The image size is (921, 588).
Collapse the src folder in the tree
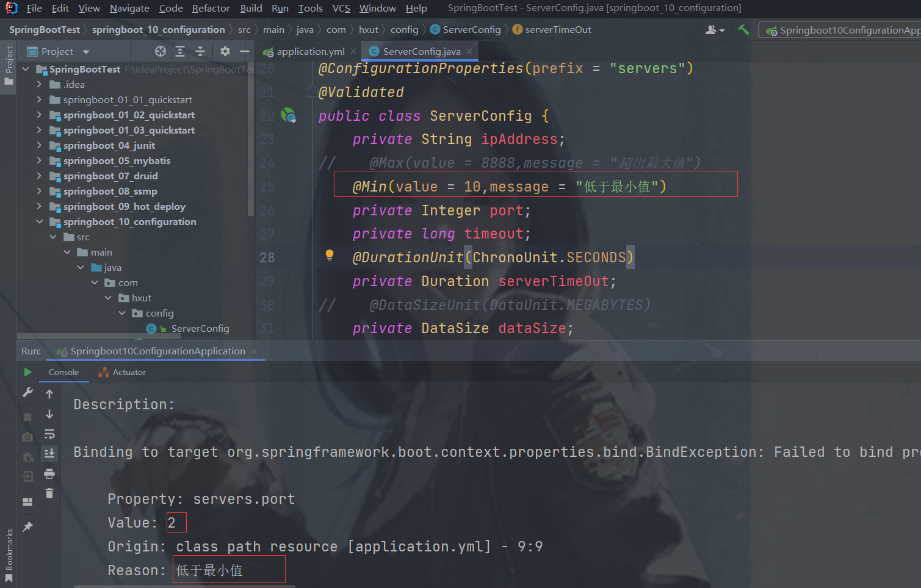53,237
